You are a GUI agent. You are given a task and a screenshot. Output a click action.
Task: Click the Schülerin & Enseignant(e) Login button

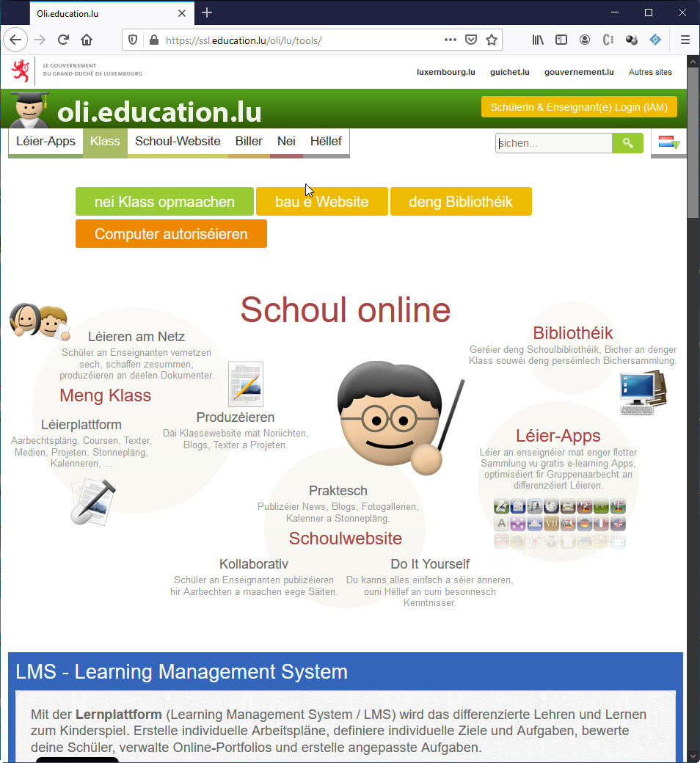pyautogui.click(x=579, y=107)
